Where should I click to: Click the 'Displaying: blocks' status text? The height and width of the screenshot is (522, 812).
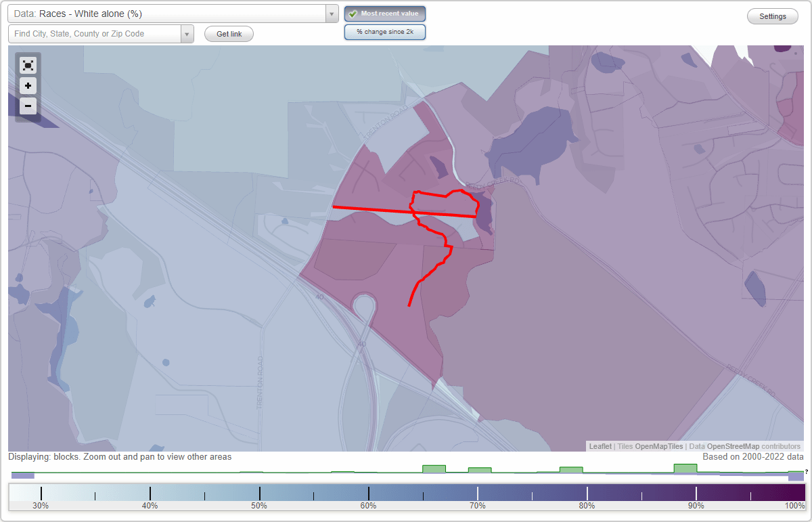[x=120, y=457]
